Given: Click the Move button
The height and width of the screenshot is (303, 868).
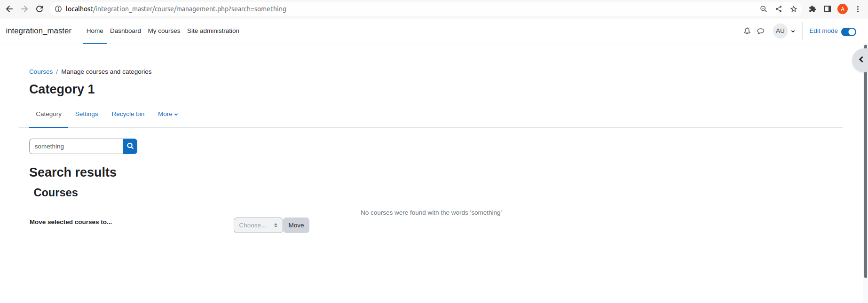Looking at the screenshot, I should click(296, 225).
